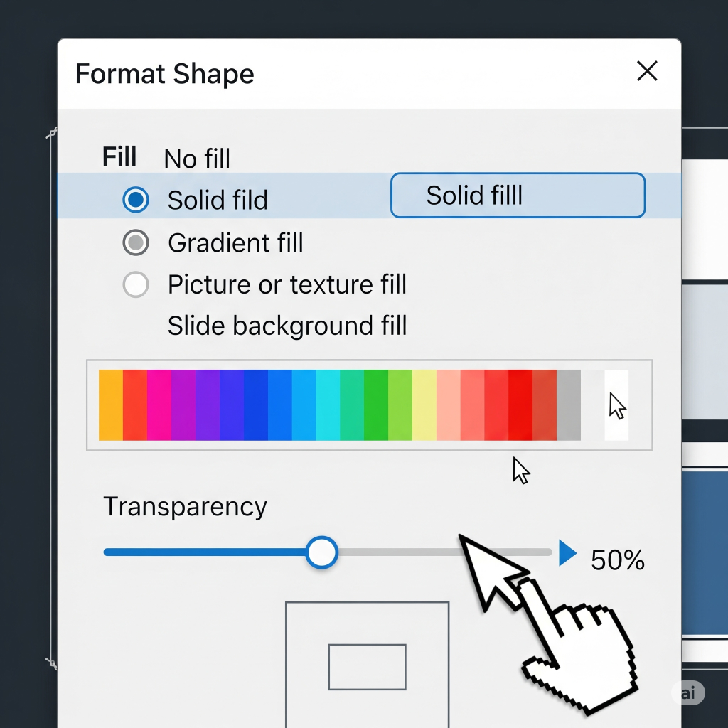Pick the magenta pink color swatch
Screen dimensions: 728x728
pos(159,405)
